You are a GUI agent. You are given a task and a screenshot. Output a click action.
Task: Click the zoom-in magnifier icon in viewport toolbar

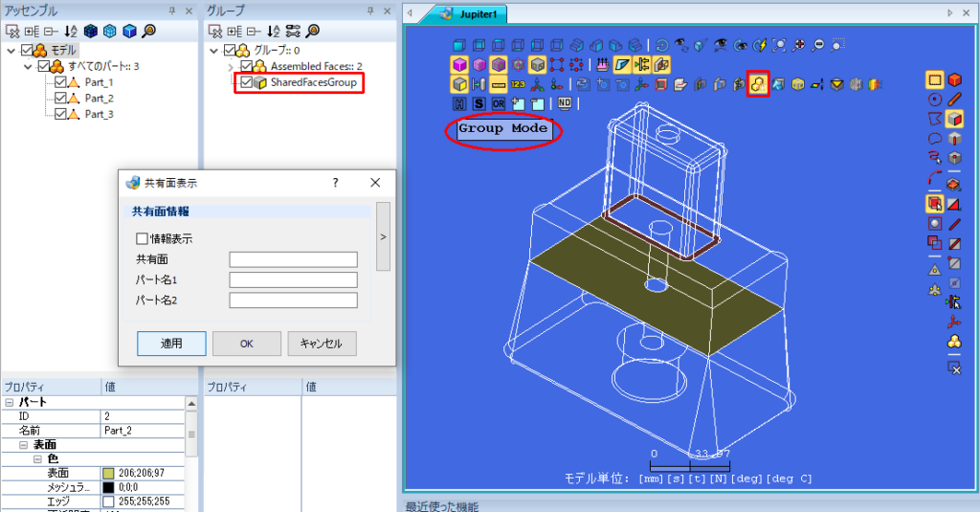pos(798,45)
